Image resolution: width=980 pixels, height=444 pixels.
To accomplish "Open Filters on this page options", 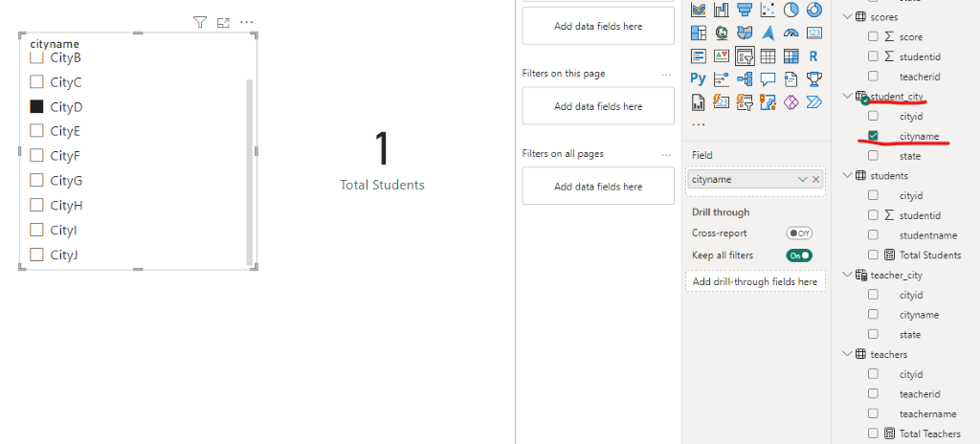I will (666, 74).
